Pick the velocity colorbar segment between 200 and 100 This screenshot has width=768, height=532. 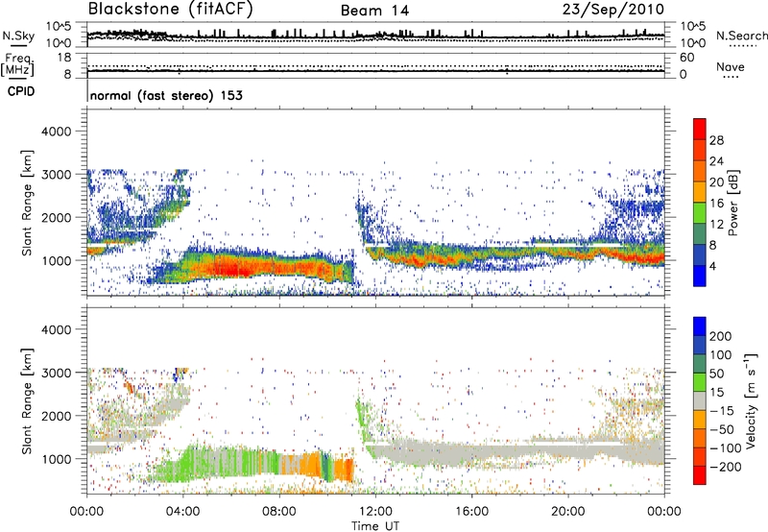pyautogui.click(x=700, y=345)
